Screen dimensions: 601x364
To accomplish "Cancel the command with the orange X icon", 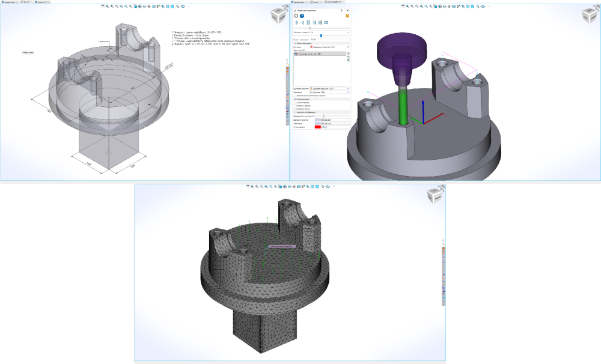I will pos(347,16).
